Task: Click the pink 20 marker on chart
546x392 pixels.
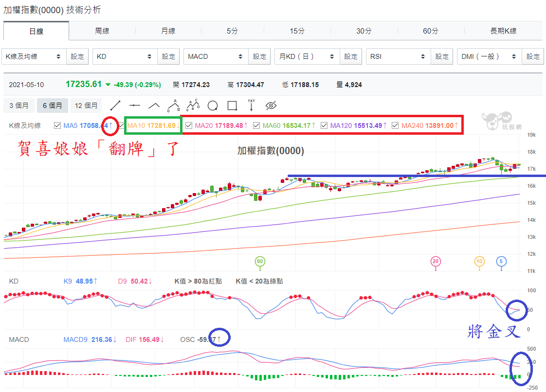Action: (x=436, y=262)
